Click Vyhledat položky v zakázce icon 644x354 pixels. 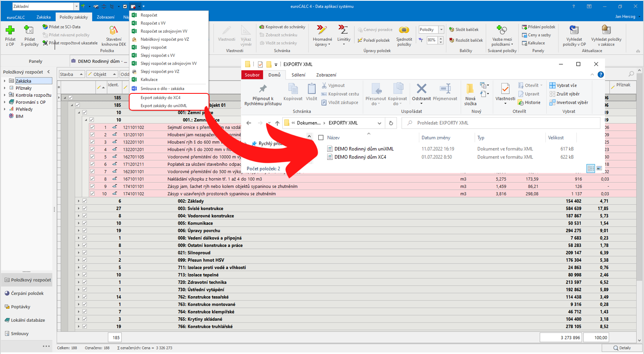pyautogui.click(x=606, y=30)
